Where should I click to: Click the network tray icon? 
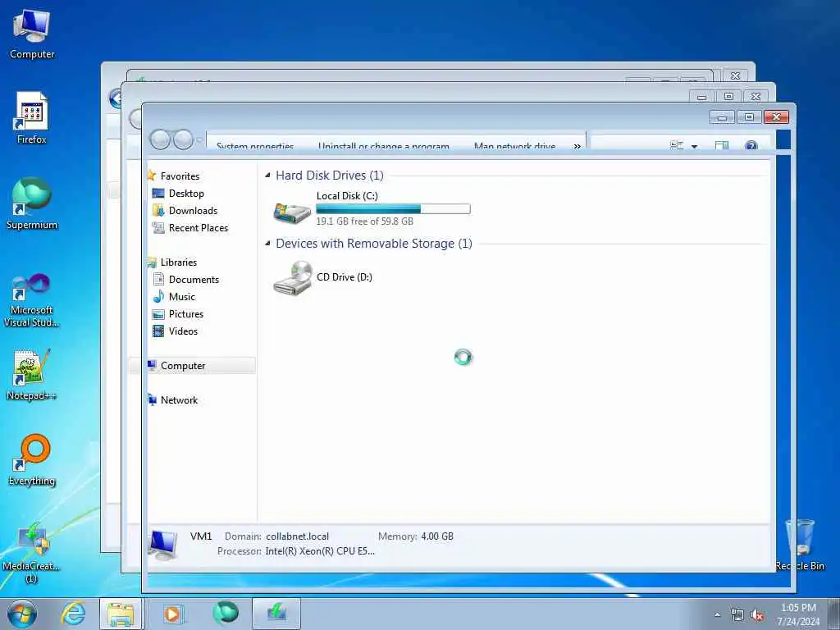point(737,615)
